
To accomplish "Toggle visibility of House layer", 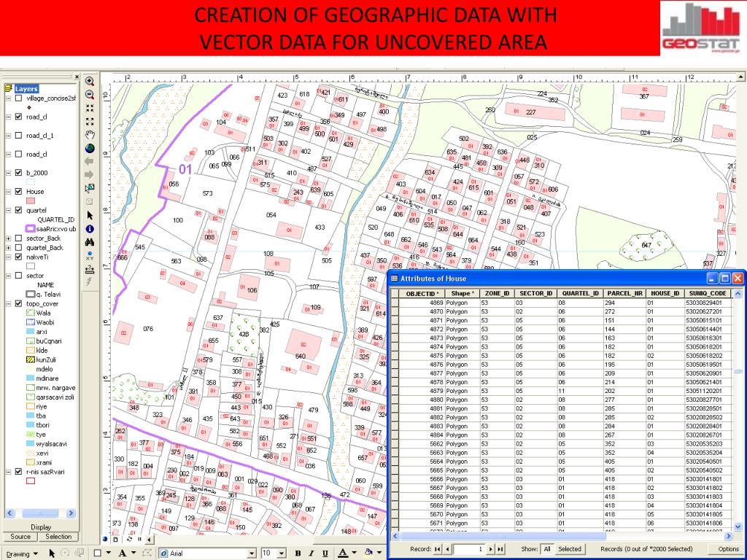I will tap(18, 192).
